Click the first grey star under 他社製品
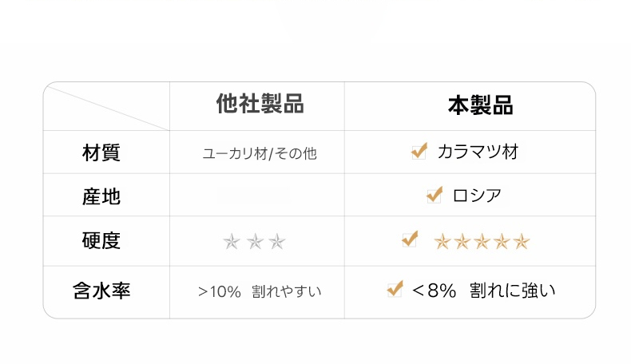631x364 pixels. 232,240
